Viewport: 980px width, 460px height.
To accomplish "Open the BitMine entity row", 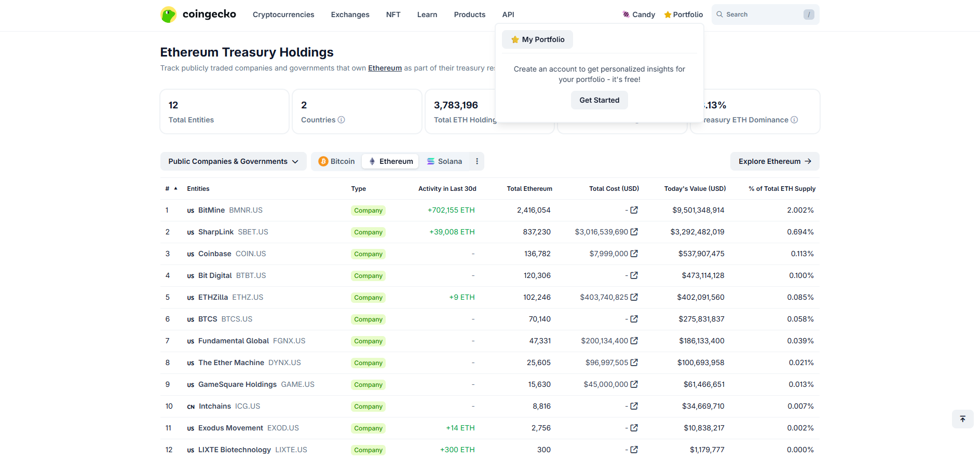I will (490, 210).
